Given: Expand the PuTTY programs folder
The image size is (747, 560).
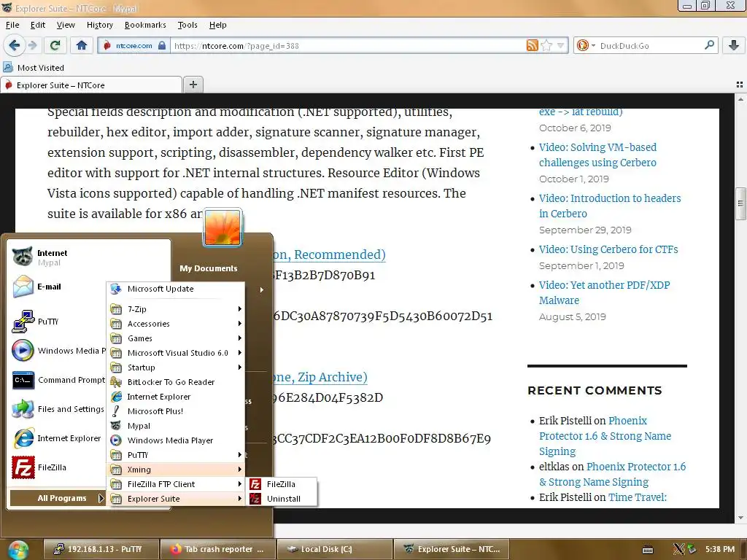Looking at the screenshot, I should pos(175,455).
